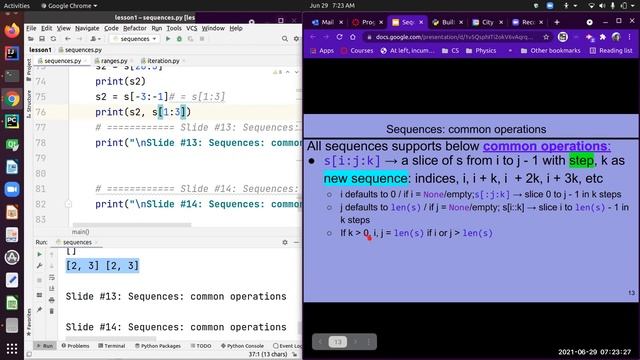
Task: Open Python Console tool window
Action: [242, 346]
